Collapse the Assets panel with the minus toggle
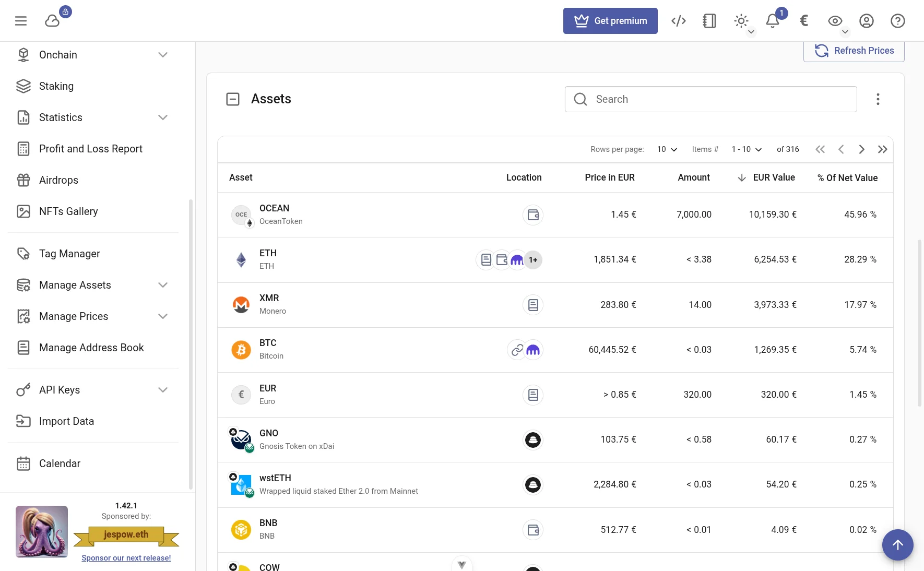The image size is (924, 571). click(x=233, y=99)
